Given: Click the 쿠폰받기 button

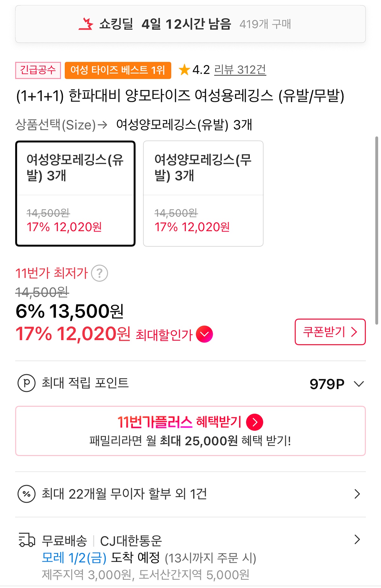Looking at the screenshot, I should click(x=330, y=332).
